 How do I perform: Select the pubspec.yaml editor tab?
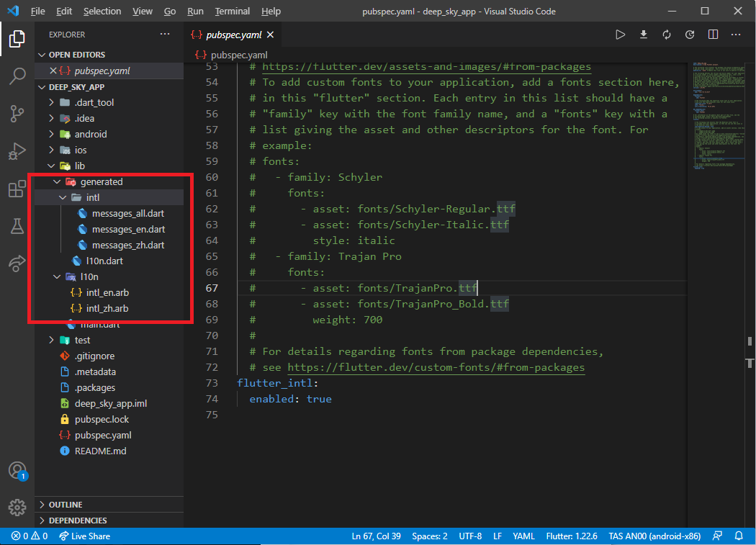click(x=233, y=35)
